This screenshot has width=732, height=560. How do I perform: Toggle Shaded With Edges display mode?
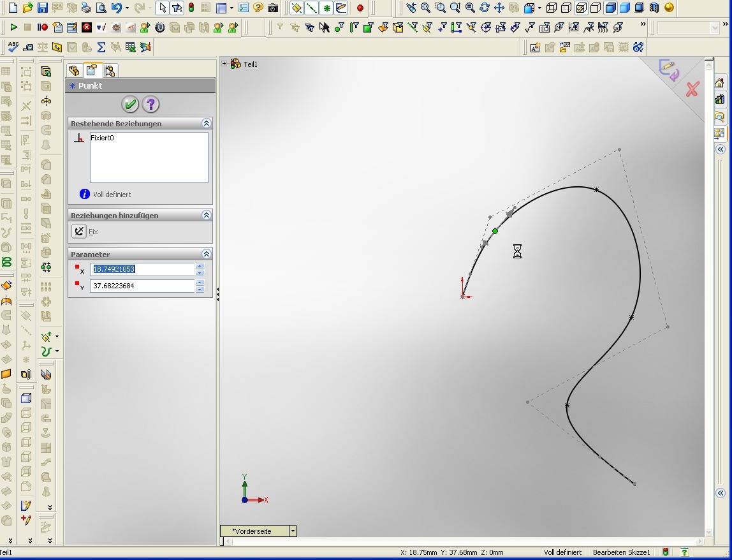click(x=611, y=8)
